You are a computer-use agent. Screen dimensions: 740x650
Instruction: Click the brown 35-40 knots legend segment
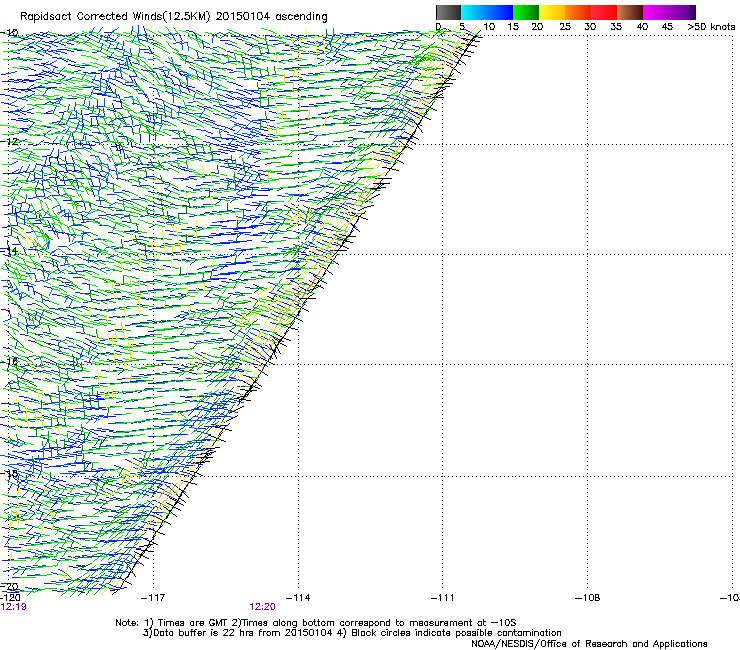coord(630,12)
